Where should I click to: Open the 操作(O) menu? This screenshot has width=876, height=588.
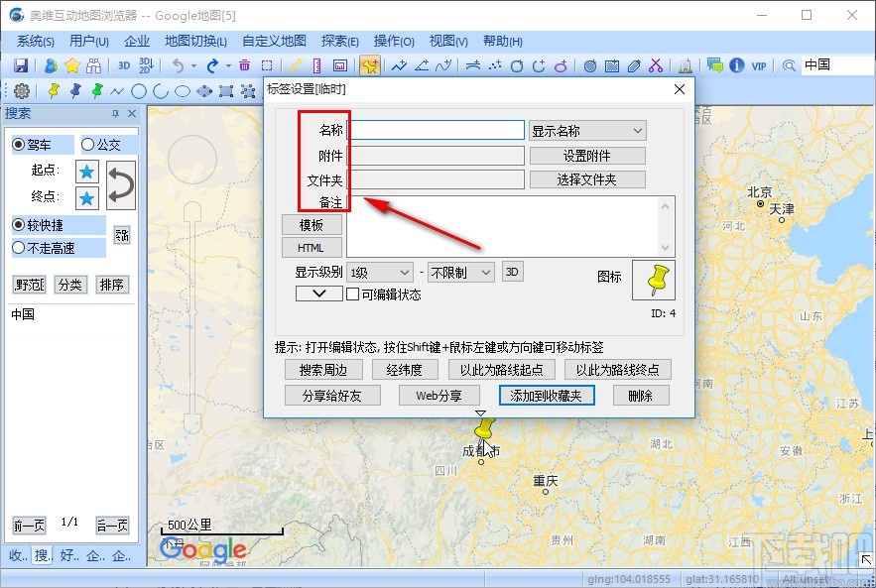(x=394, y=41)
